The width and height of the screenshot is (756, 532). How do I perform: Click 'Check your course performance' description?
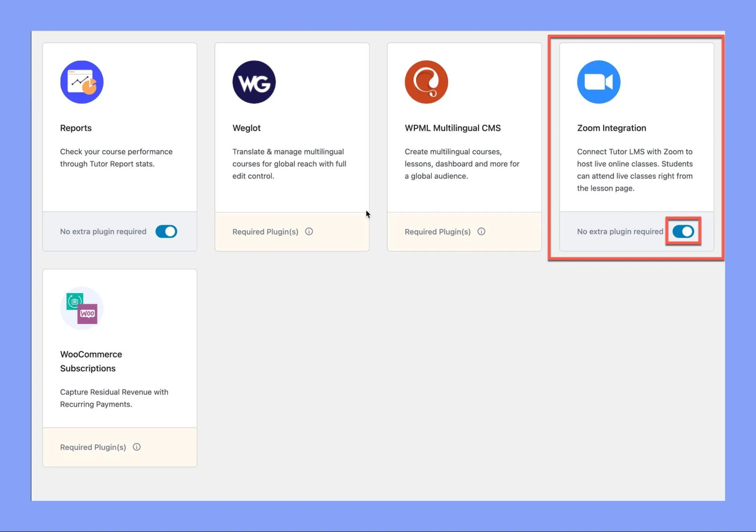click(116, 158)
